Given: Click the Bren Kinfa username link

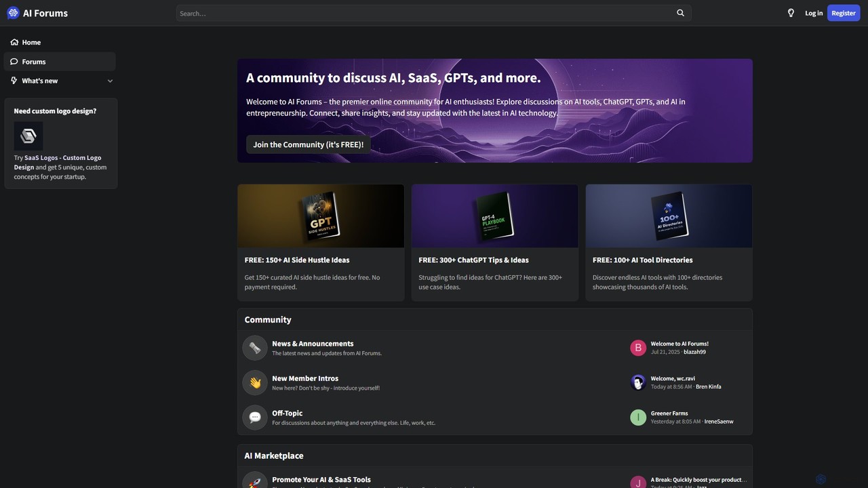Looking at the screenshot, I should click(x=709, y=386).
